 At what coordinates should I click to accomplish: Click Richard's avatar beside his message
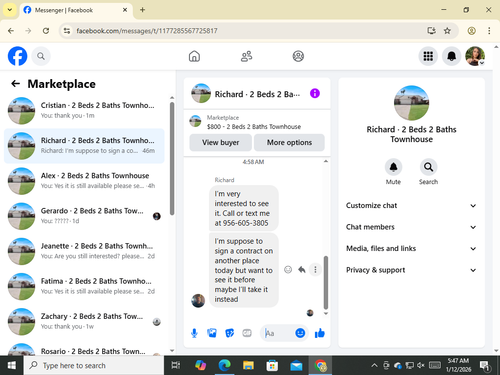[198, 301]
